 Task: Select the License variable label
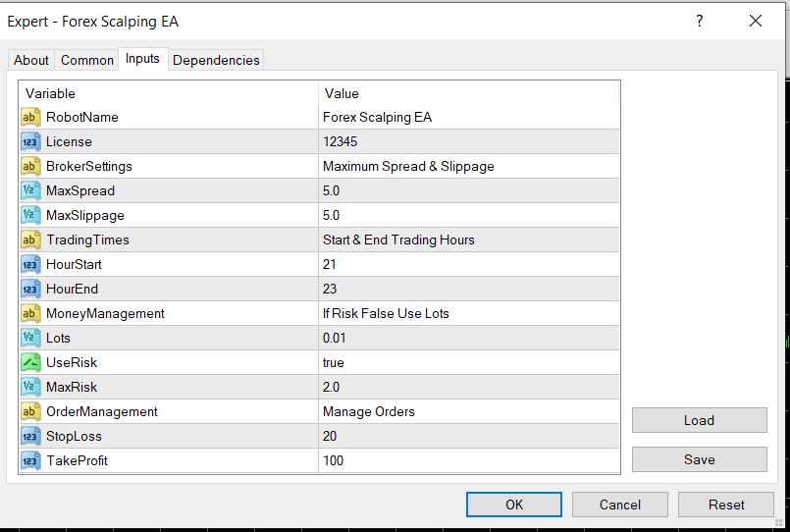pyautogui.click(x=69, y=142)
